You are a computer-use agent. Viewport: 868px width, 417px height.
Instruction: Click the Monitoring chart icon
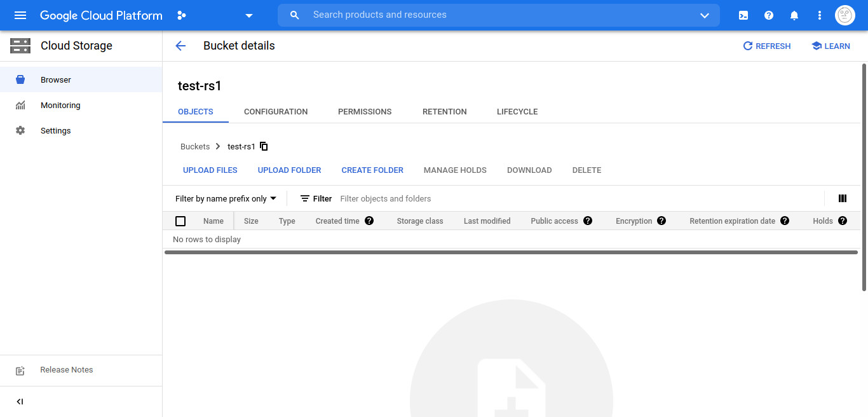(x=20, y=105)
